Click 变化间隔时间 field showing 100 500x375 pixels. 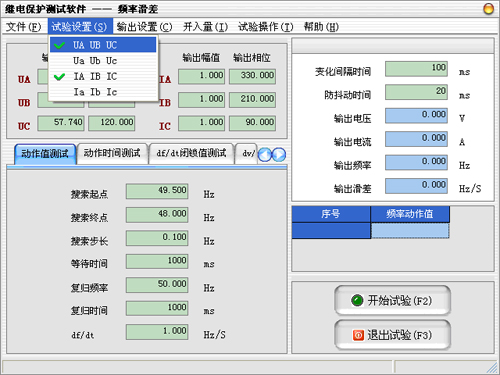click(416, 69)
